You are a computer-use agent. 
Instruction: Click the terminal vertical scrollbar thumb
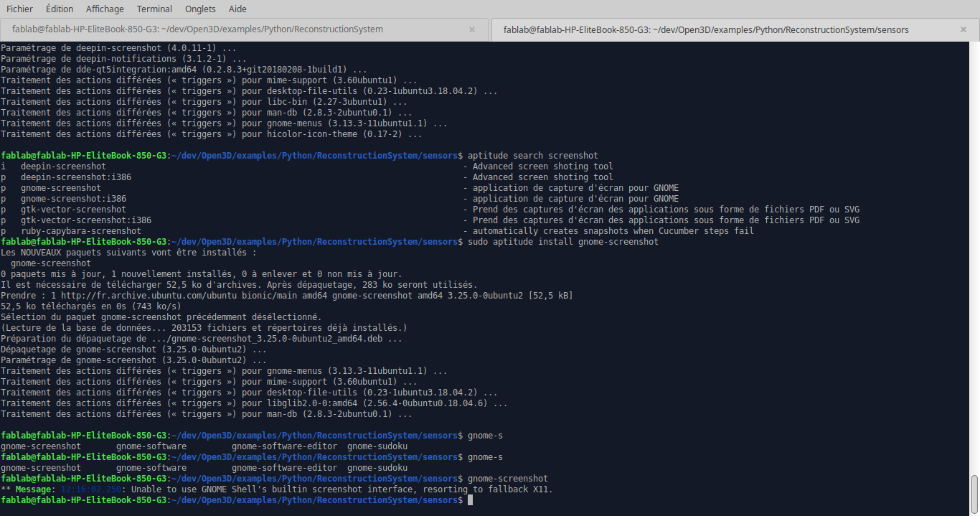[974, 493]
